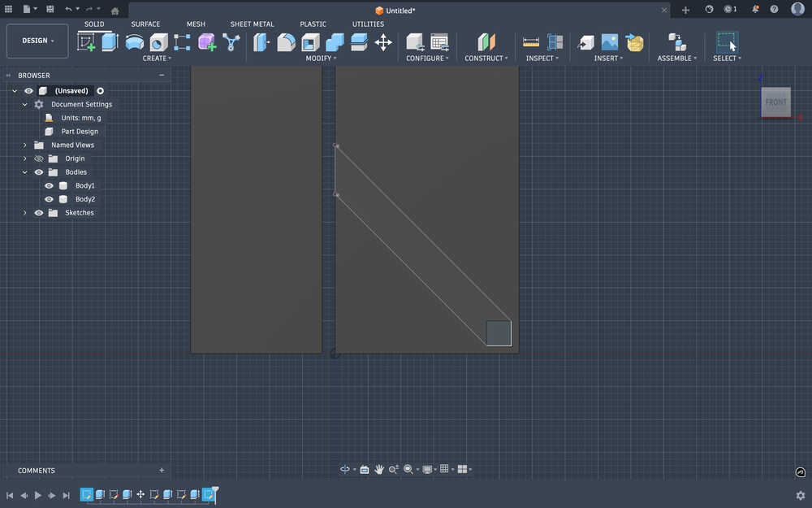Hide the Bodies folder

tap(39, 172)
